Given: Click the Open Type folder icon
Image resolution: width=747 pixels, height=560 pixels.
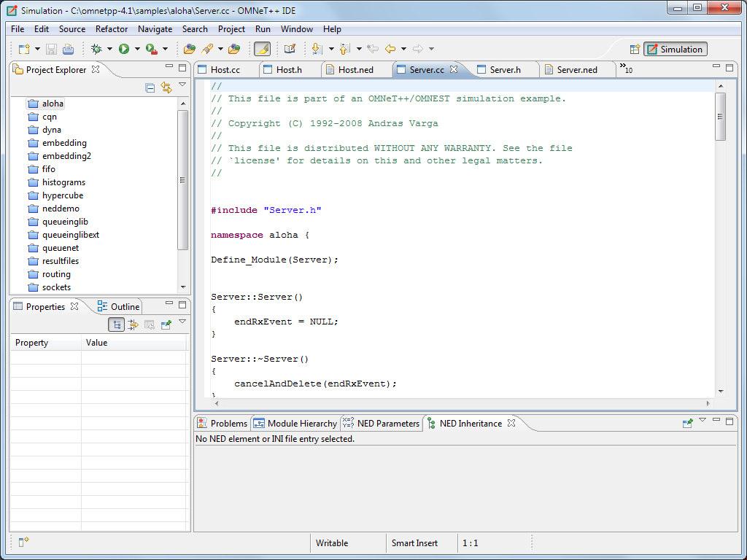Looking at the screenshot, I should 190,49.
